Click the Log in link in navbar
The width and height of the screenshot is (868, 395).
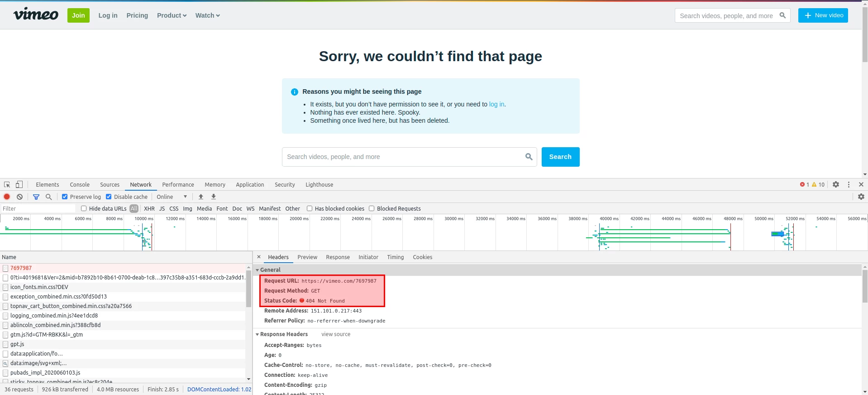click(x=108, y=15)
